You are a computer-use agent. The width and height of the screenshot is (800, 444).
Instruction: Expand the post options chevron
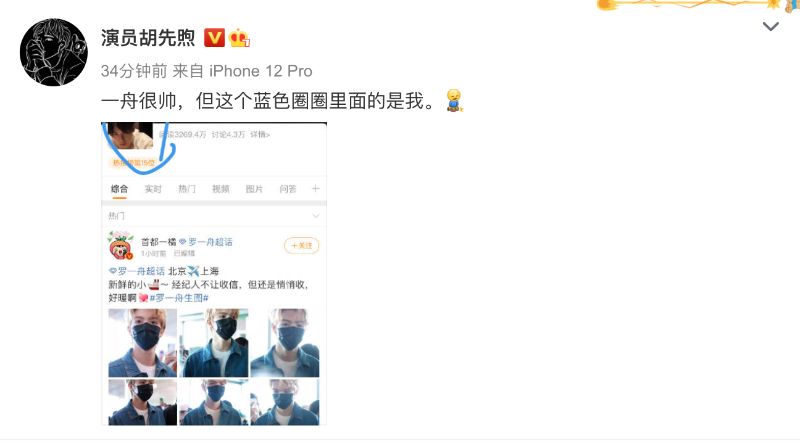coord(770,27)
